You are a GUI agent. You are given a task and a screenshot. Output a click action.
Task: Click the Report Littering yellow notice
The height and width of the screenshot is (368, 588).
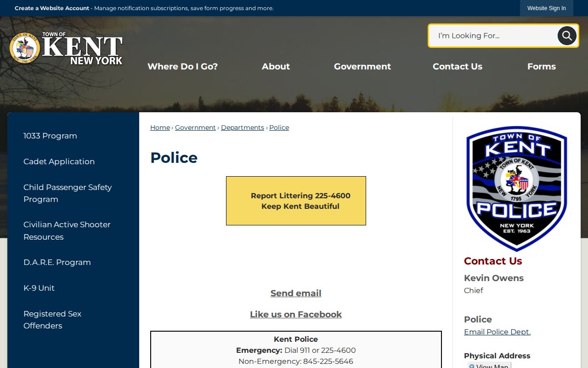tap(296, 201)
